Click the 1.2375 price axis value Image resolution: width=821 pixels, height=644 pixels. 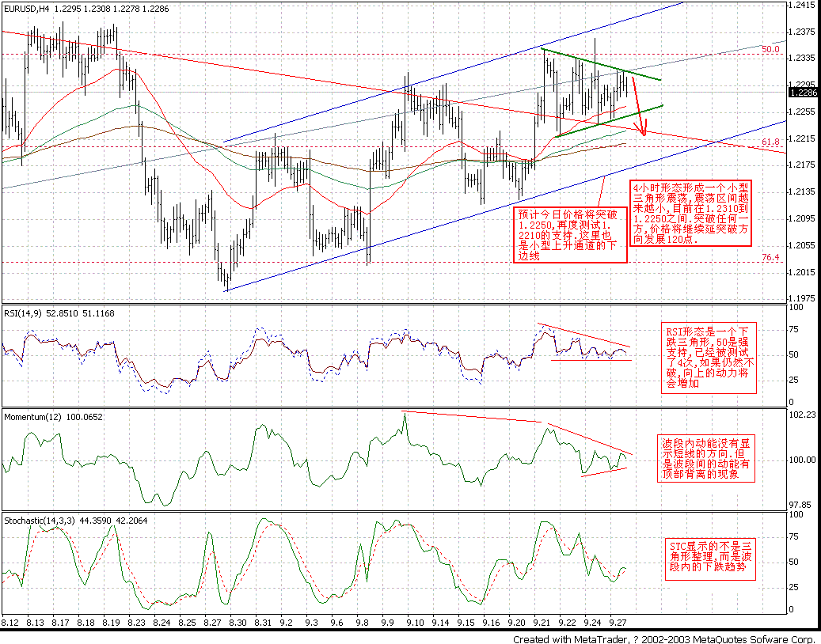803,32
